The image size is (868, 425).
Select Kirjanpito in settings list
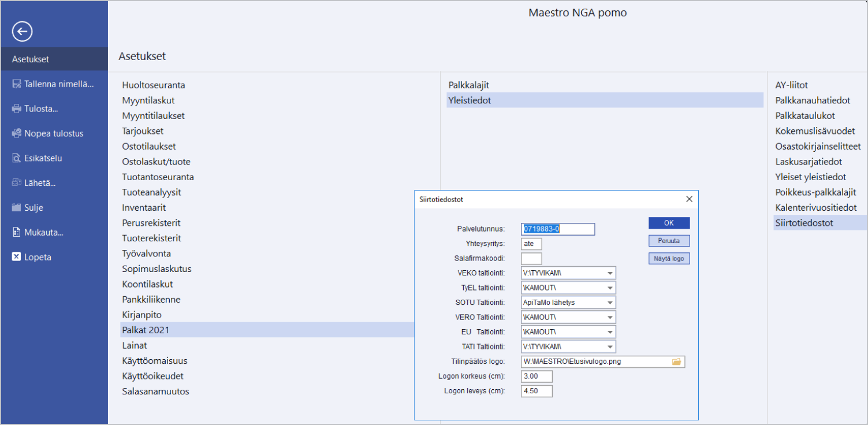[141, 315]
